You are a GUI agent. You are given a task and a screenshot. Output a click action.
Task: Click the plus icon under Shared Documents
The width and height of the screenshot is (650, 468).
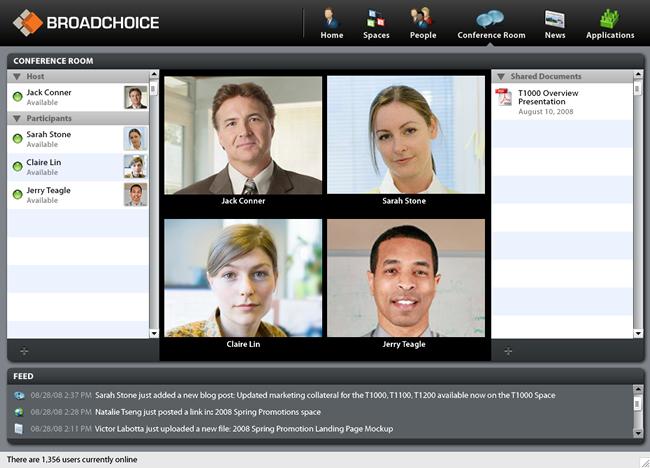tap(508, 352)
